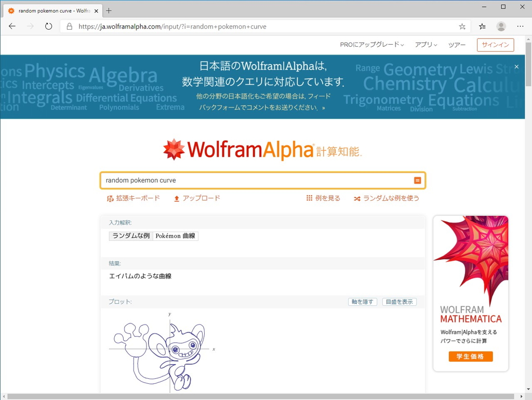Viewport: 532px width, 400px height.
Task: Toggle 目盛を表示 to show tick marks
Action: pyautogui.click(x=399, y=302)
